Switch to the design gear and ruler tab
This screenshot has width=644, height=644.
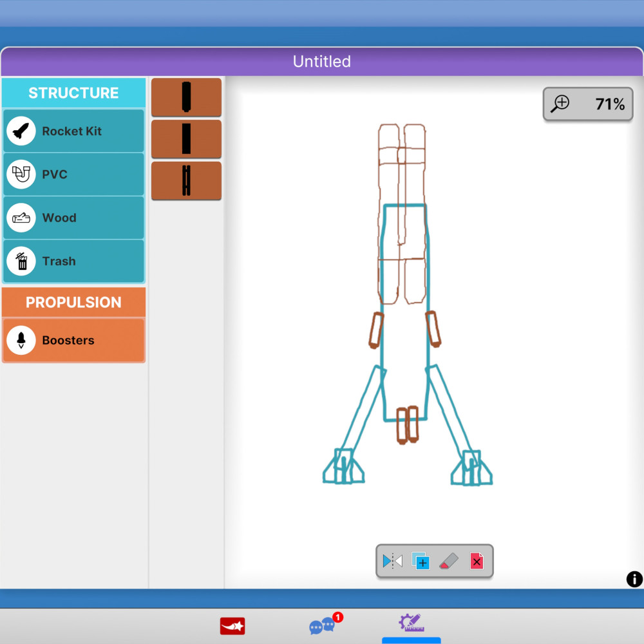pos(411,623)
